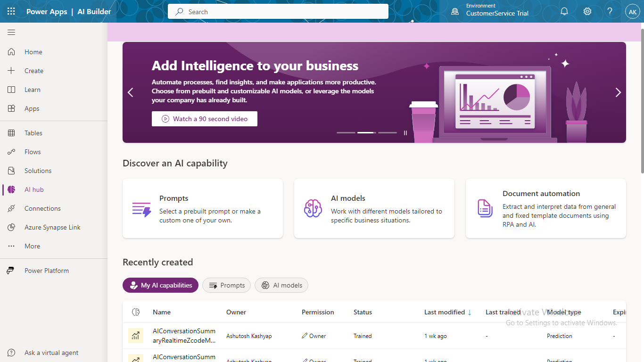This screenshot has width=644, height=362.
Task: Open Azure Synapse Link icon
Action: pos(12,227)
